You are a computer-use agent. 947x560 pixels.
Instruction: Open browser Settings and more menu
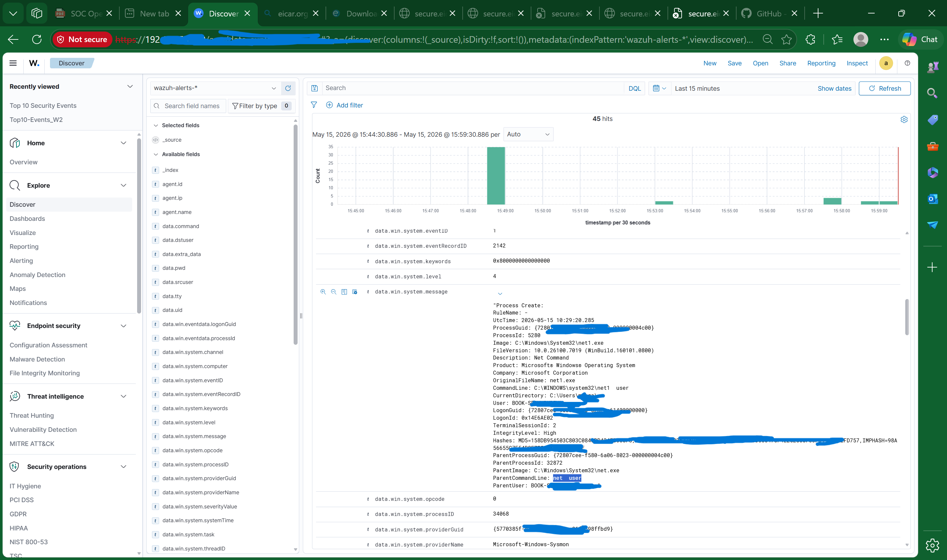point(884,39)
